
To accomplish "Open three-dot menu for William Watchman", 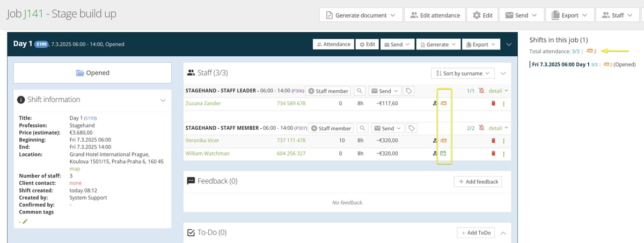I will tap(503, 153).
